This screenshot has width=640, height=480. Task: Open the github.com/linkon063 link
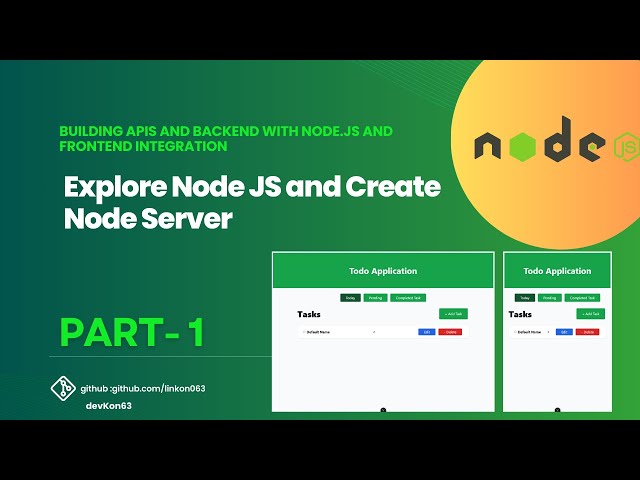pos(158,389)
